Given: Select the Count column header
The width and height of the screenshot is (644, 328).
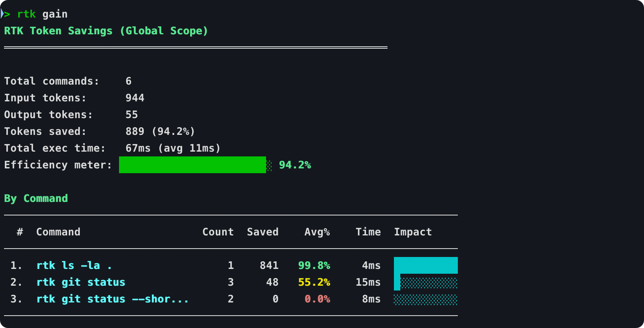Looking at the screenshot, I should [218, 232].
